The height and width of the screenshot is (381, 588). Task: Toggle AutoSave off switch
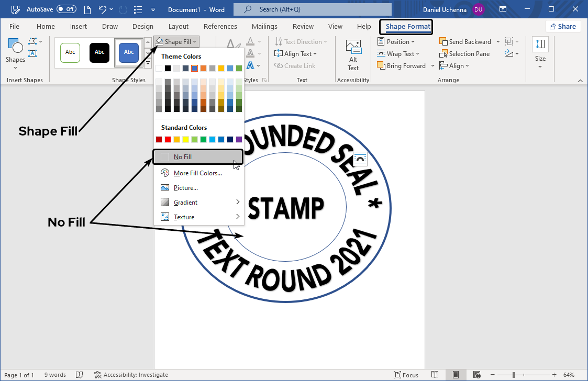(x=66, y=9)
